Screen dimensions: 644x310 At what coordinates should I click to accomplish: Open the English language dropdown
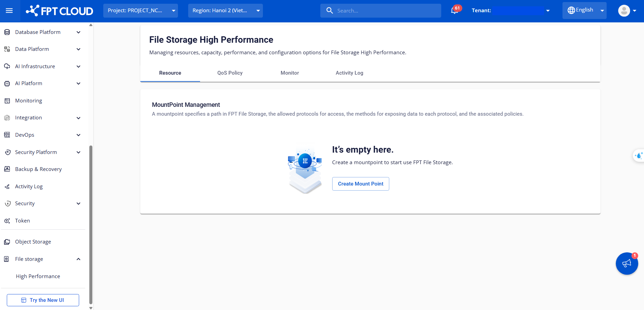584,11
